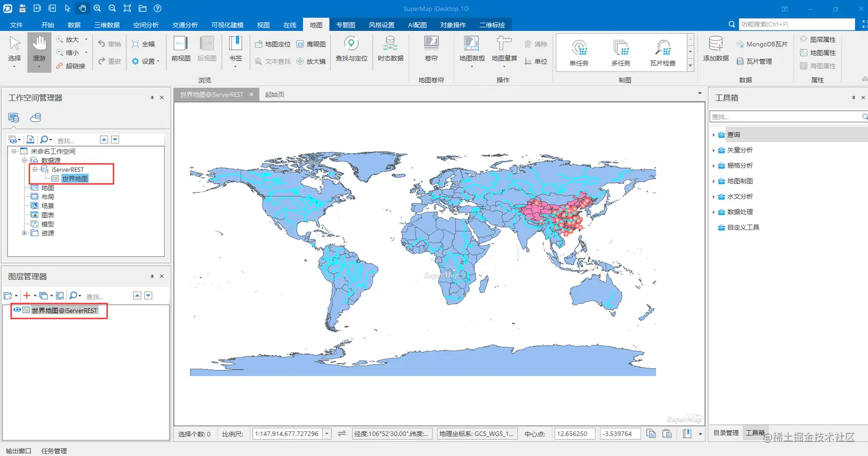Click the full-extent icon in title bar
868x456 pixels.
[127, 9]
